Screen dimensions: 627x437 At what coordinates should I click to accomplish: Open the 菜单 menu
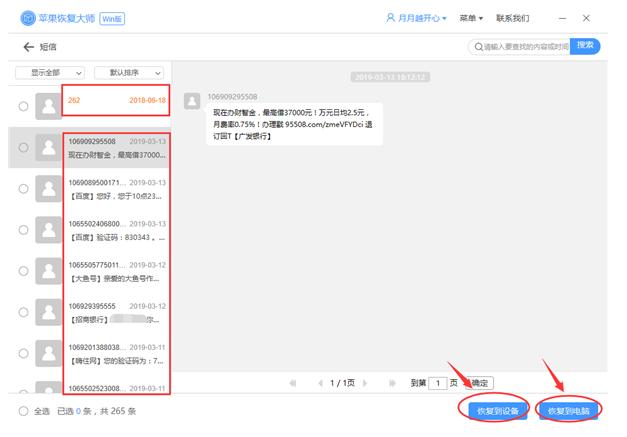coord(471,19)
